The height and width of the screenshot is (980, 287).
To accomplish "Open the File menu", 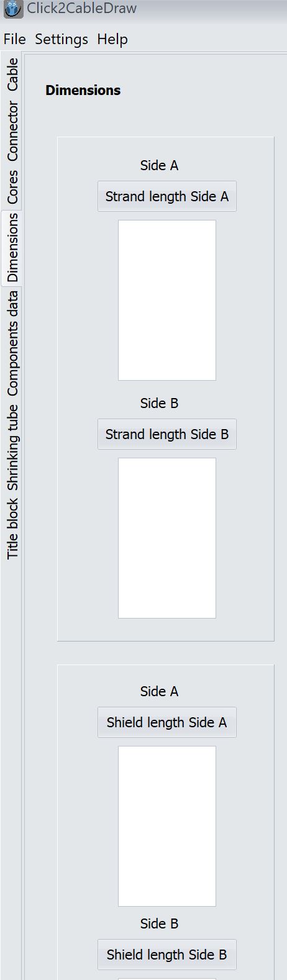I will [14, 39].
